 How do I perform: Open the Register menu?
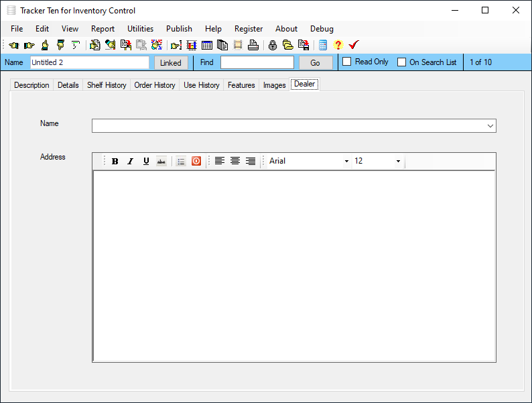[249, 29]
